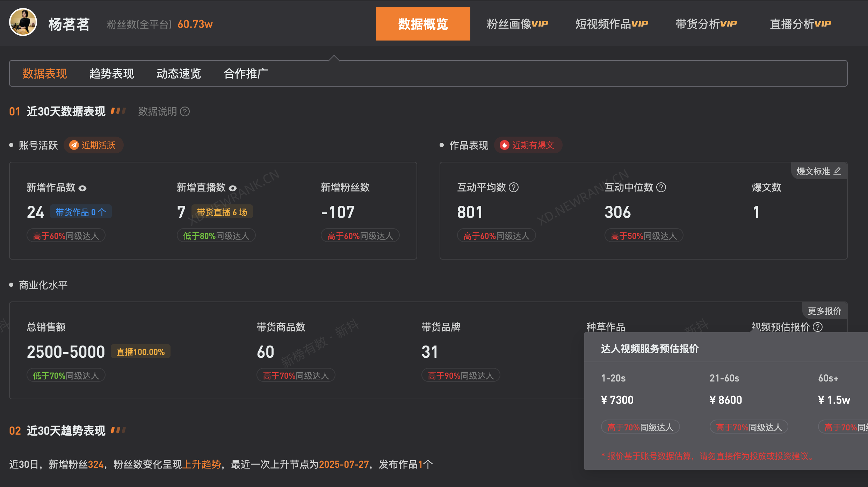Open the 爆文标准 button
The height and width of the screenshot is (487, 868).
(x=819, y=171)
